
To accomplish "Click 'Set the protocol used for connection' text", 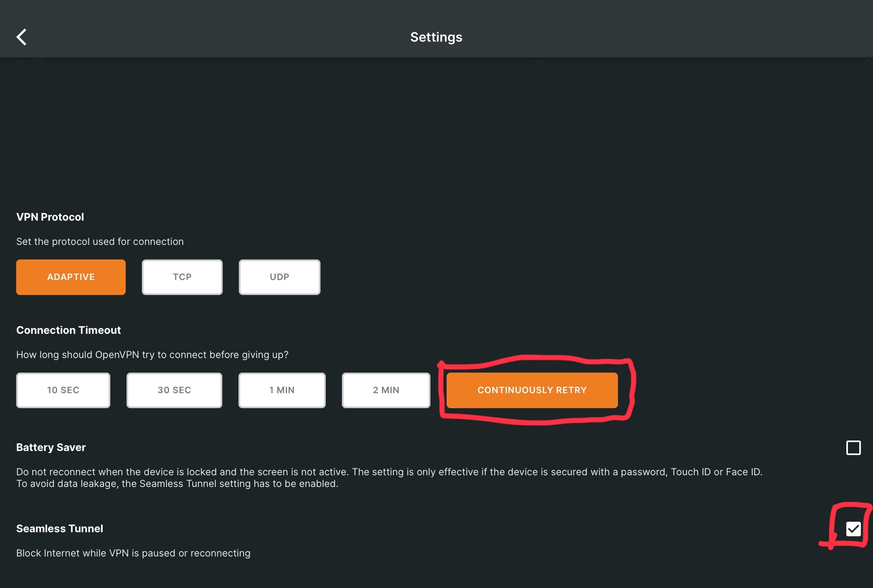I will pos(100,242).
